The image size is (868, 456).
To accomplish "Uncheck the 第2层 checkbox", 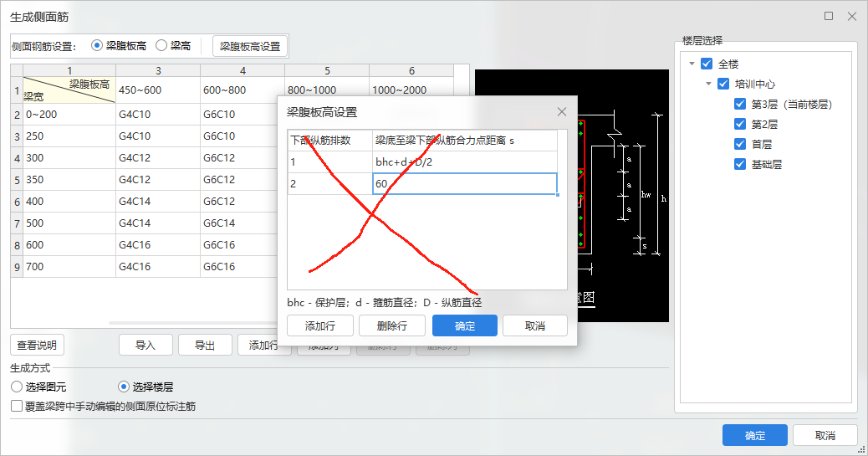I will [739, 124].
